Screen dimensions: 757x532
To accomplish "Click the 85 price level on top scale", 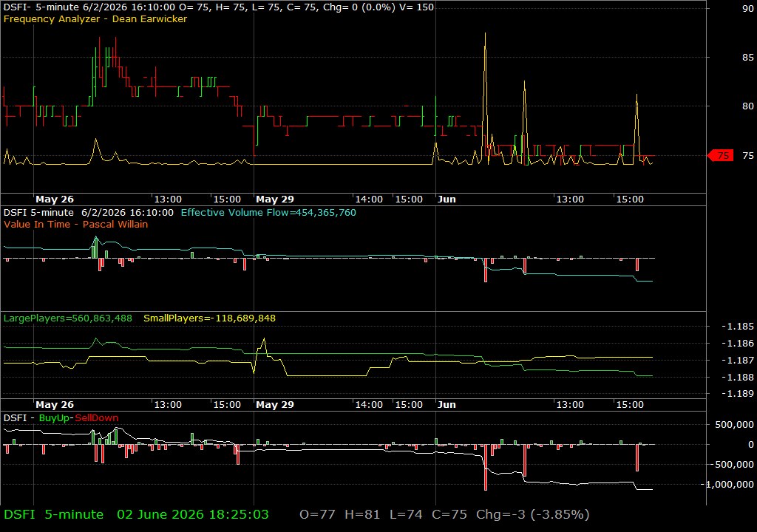I will 748,58.
